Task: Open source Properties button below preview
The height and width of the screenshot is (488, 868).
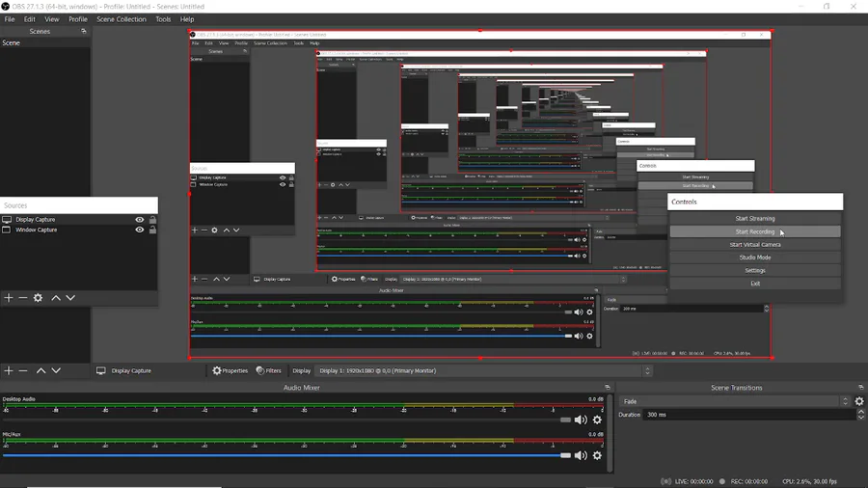Action: tap(230, 370)
